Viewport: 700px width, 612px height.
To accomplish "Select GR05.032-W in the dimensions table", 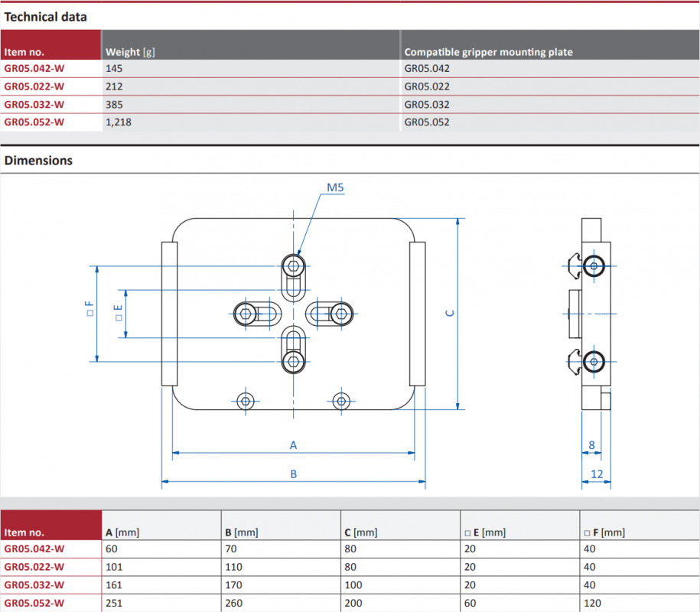I will click(34, 584).
